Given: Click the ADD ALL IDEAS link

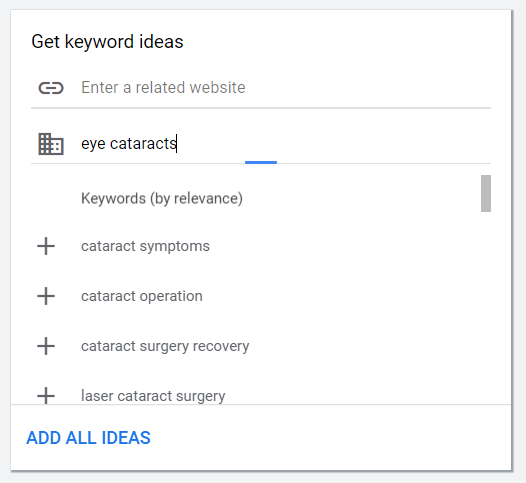Looking at the screenshot, I should [x=89, y=438].
